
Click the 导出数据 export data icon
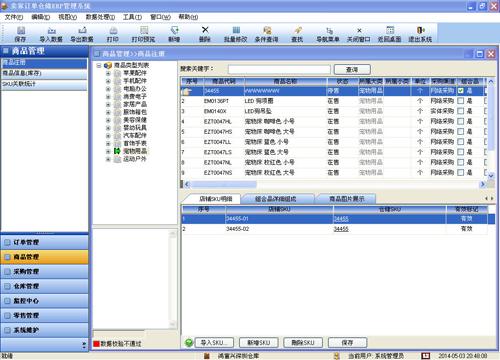coord(82,31)
